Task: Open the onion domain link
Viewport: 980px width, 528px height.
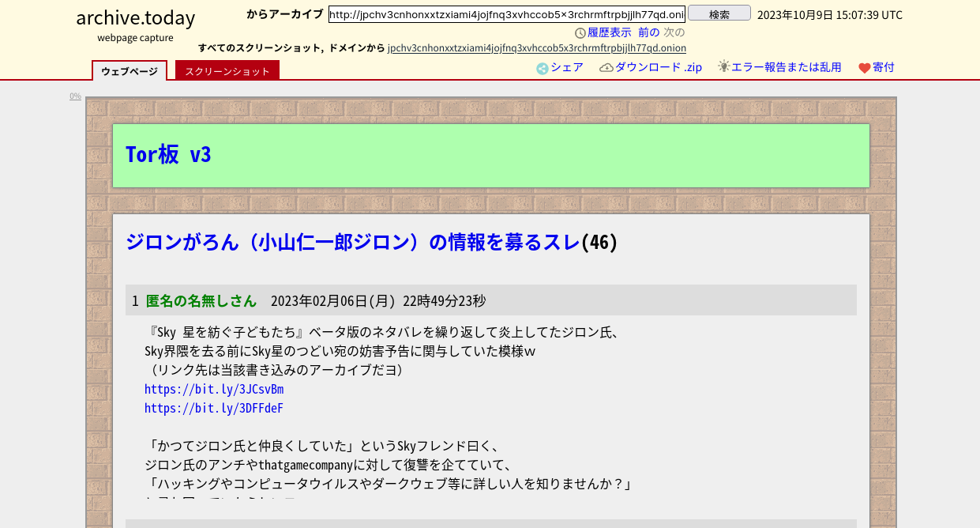Action: 536,48
